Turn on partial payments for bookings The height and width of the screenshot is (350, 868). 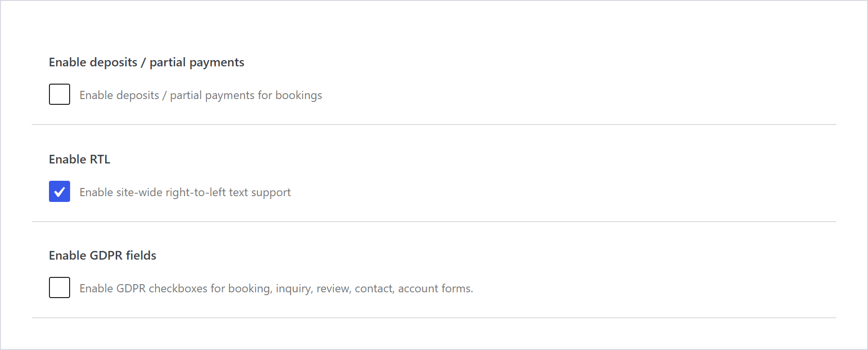[x=60, y=94]
